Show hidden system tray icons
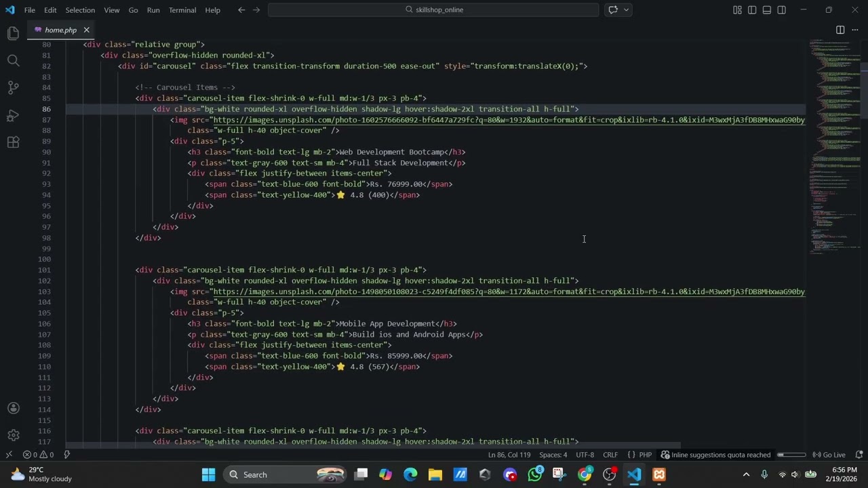This screenshot has width=868, height=488. [x=747, y=474]
